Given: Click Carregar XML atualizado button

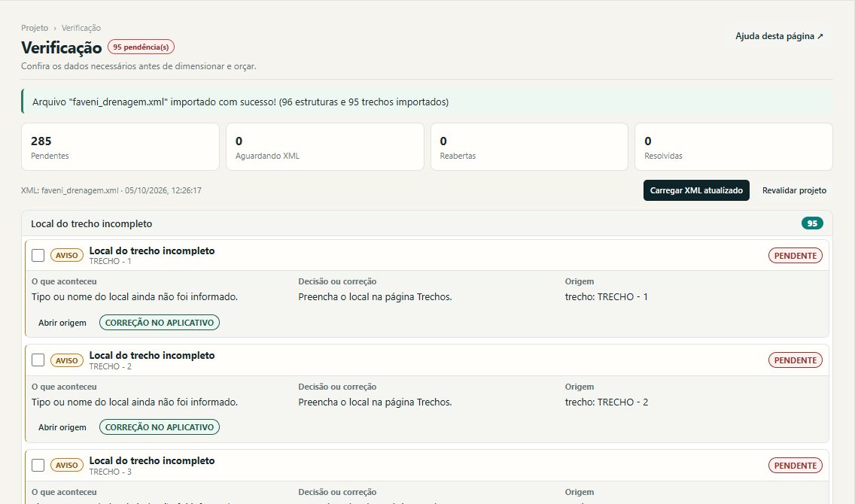Looking at the screenshot, I should (x=696, y=190).
